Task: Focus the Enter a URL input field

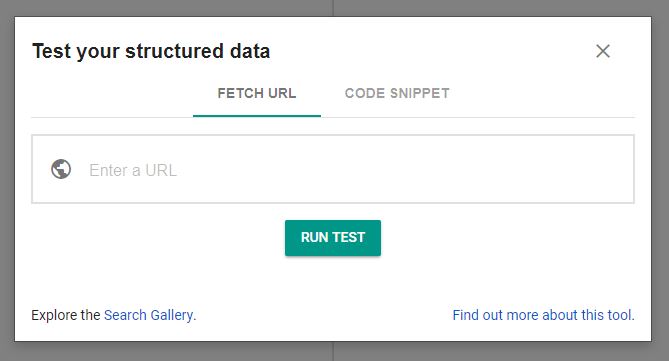Action: (333, 169)
